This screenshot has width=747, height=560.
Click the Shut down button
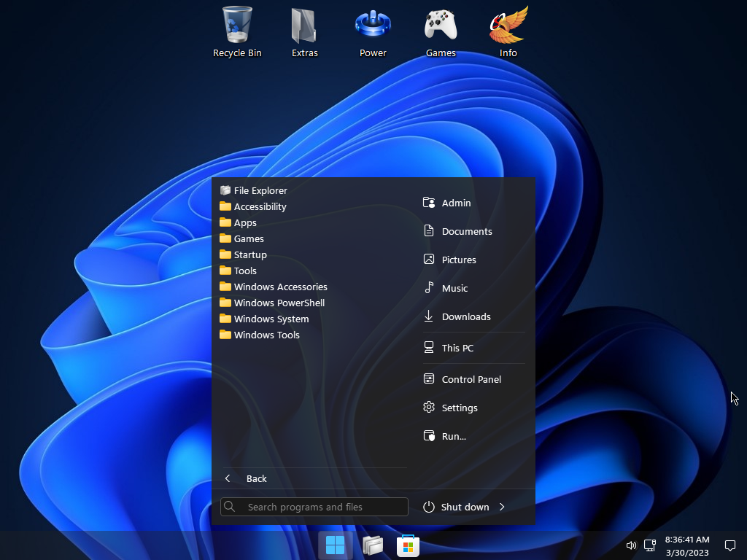tap(457, 507)
